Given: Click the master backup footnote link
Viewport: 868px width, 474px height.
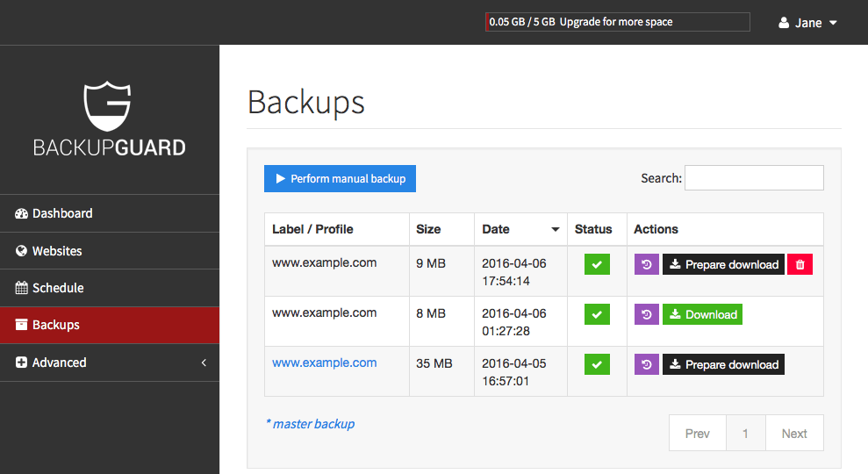Looking at the screenshot, I should 310,424.
